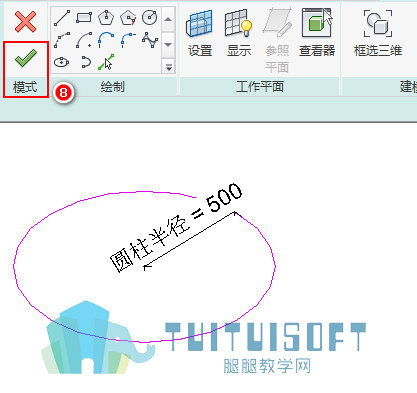This screenshot has width=417, height=393.
Task: Choose the Inscribed Polygon draw tool
Action: click(x=106, y=18)
